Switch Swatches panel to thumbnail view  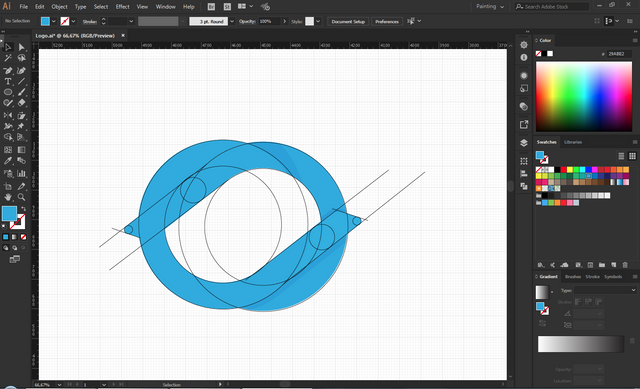coord(632,156)
